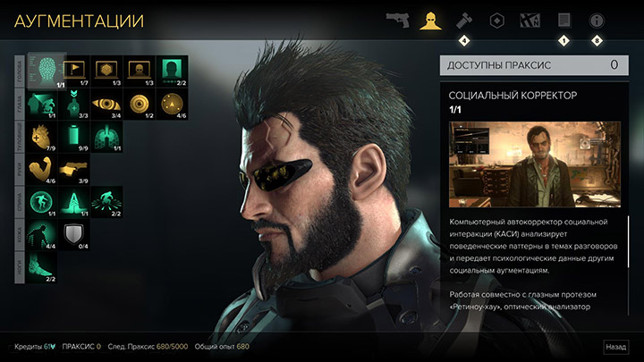Click the АУГМЕНТАЦИИ screen heading
Viewport: 644px width, 362px height.
pyautogui.click(x=79, y=21)
